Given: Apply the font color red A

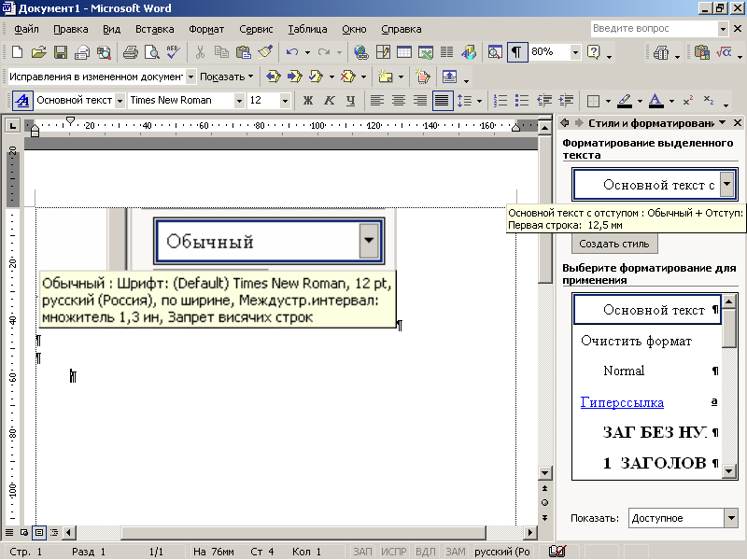Looking at the screenshot, I should (x=656, y=101).
